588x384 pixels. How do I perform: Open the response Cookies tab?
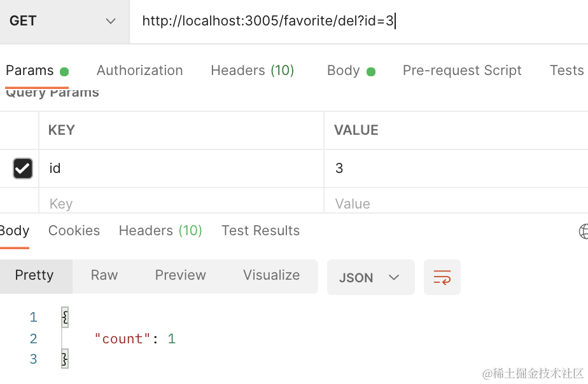tap(74, 231)
